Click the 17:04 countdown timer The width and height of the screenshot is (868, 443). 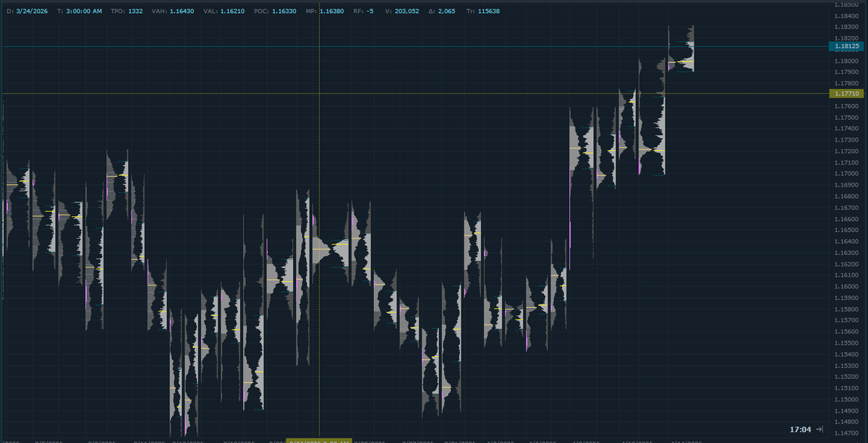tap(799, 429)
